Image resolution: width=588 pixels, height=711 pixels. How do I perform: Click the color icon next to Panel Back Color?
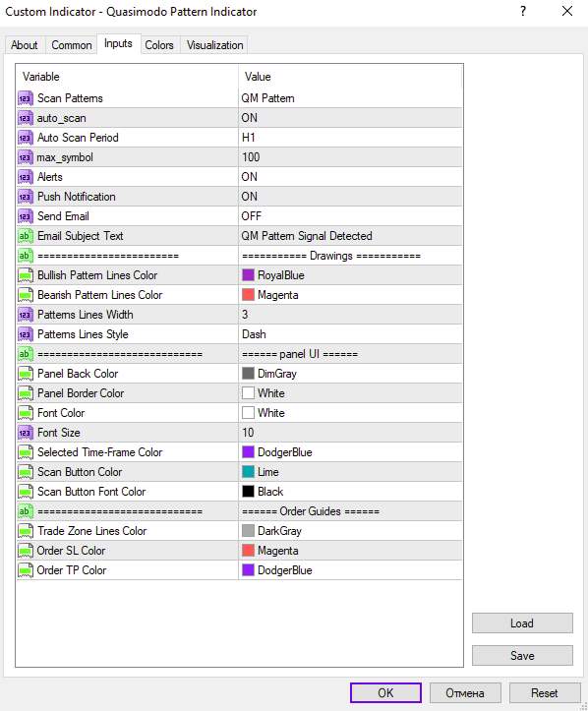pos(26,374)
